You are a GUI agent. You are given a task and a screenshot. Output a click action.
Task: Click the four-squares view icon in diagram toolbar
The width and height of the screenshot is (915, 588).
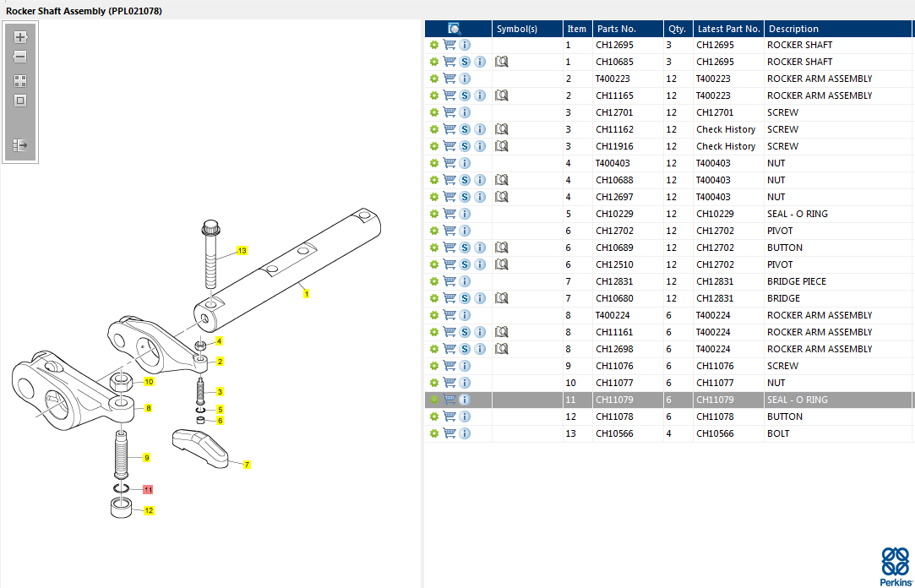pyautogui.click(x=20, y=81)
